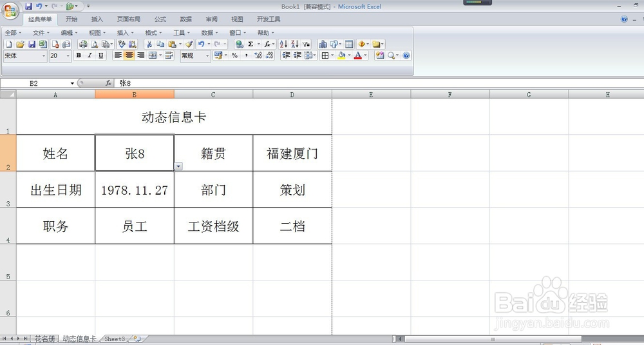The image size is (644, 345).
Task: Open Print Preview from the toolbar
Action: (x=95, y=44)
